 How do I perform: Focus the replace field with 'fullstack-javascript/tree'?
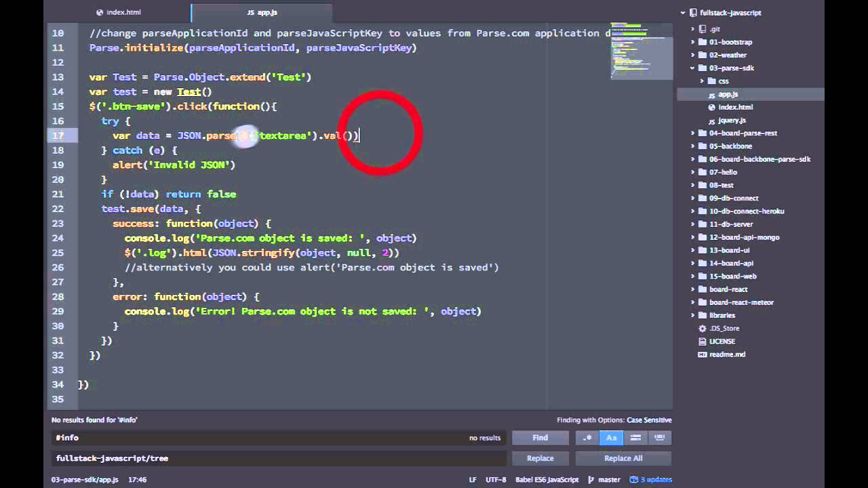(x=279, y=458)
